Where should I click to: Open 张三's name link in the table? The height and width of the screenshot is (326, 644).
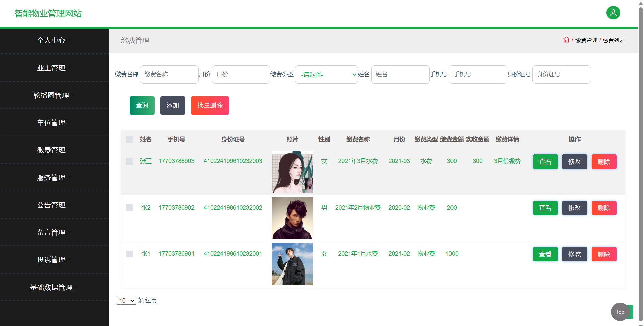(x=146, y=161)
